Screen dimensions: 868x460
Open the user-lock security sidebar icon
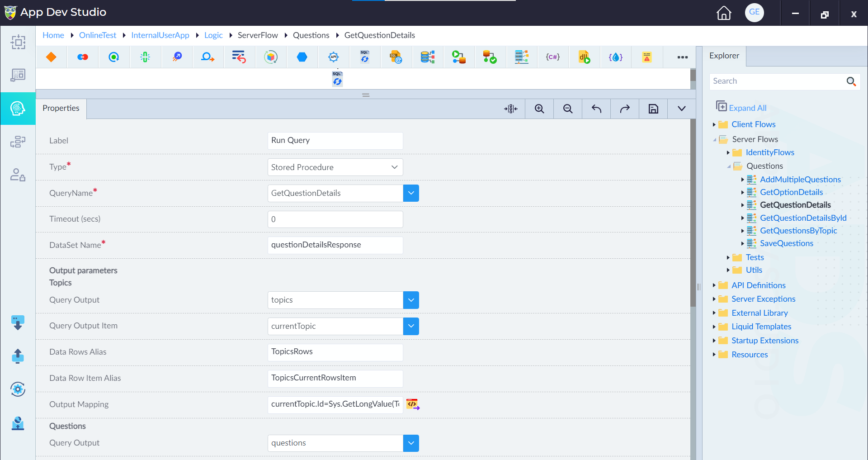click(18, 175)
